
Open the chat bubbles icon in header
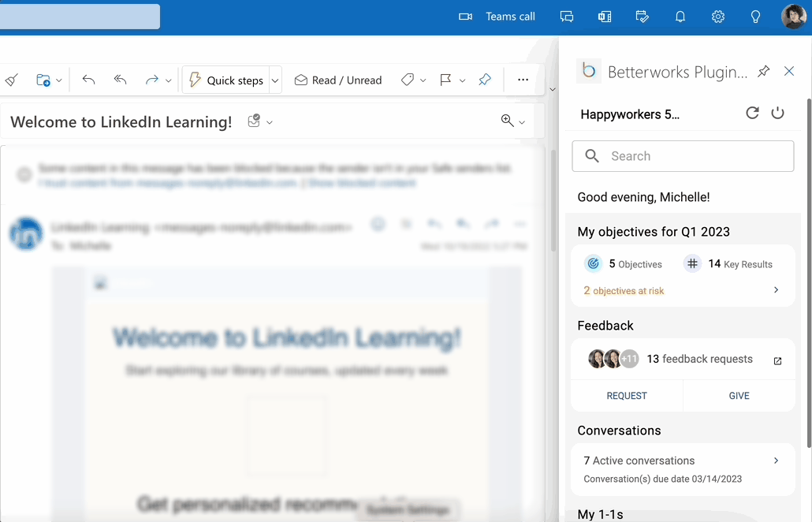pyautogui.click(x=567, y=17)
